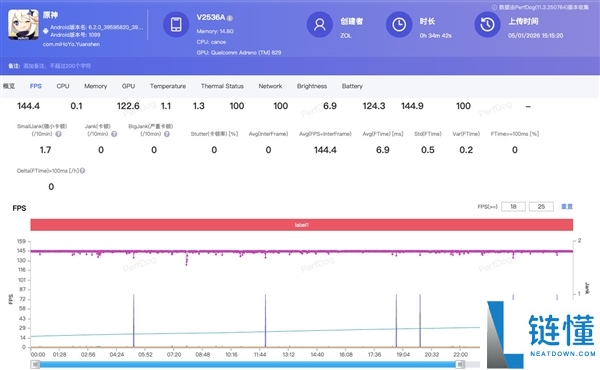Click the Avg(FPS+InterFrame) value 144.4
This screenshot has width=600, height=370.
point(325,150)
